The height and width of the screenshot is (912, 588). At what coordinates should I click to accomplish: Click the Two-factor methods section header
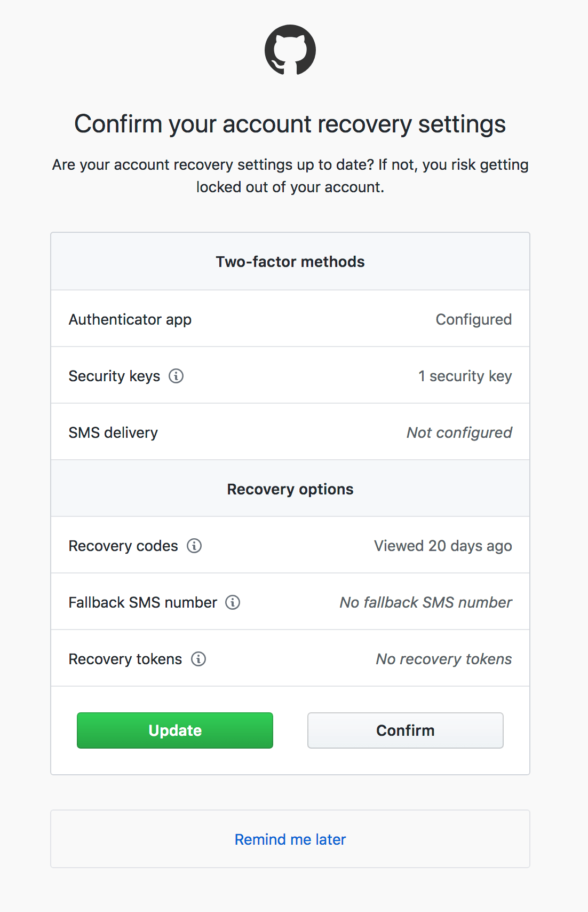click(290, 262)
